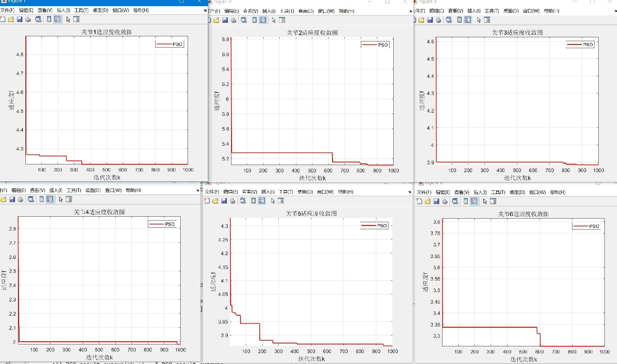Toggle Insert Legend button in Figure 1 toolbar

57,19
